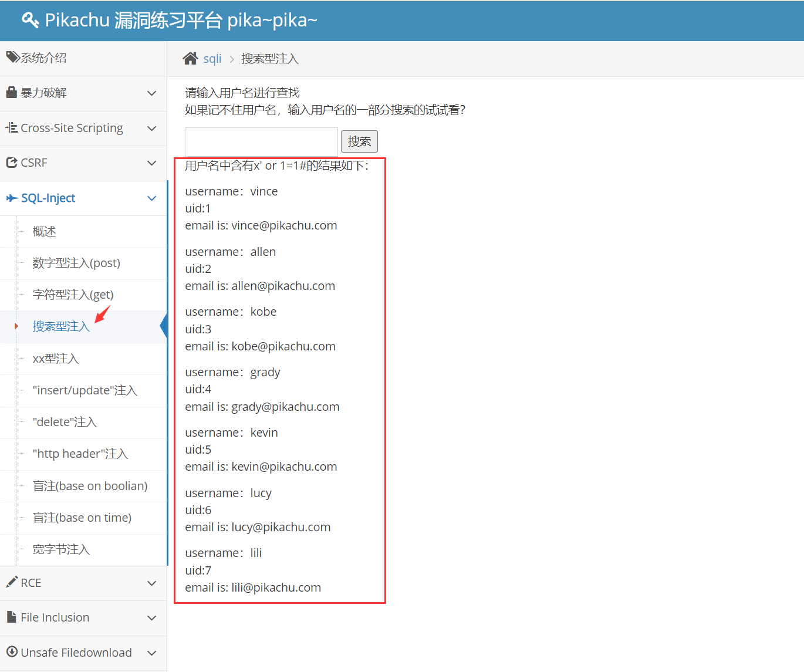
Task: Expand the File Inclusion chevron
Action: (152, 617)
